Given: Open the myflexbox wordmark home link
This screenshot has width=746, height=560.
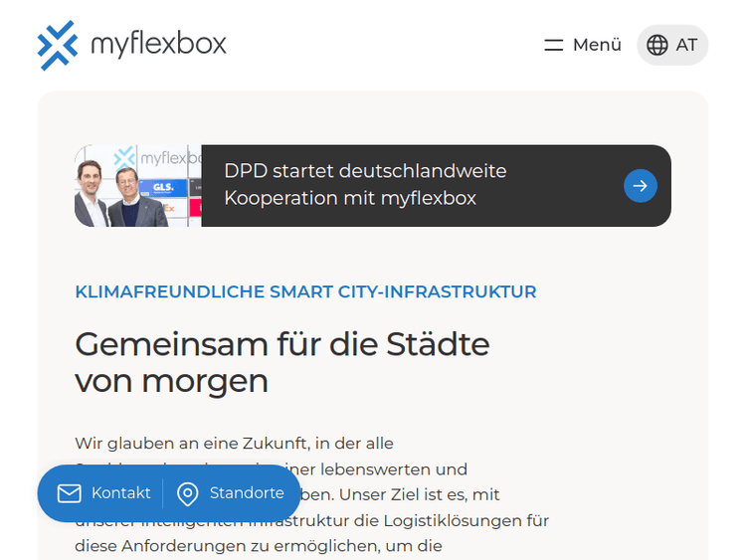Looking at the screenshot, I should tap(158, 44).
